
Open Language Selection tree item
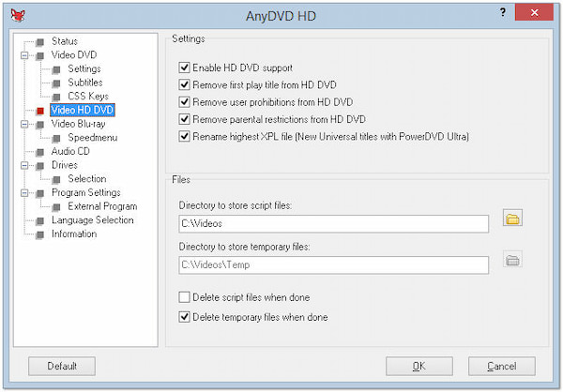point(93,220)
